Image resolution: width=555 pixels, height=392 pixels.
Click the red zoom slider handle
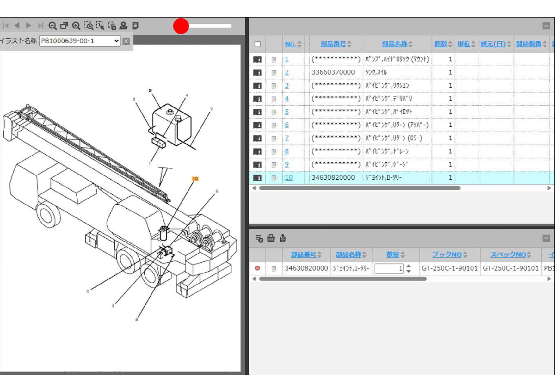pyautogui.click(x=181, y=26)
